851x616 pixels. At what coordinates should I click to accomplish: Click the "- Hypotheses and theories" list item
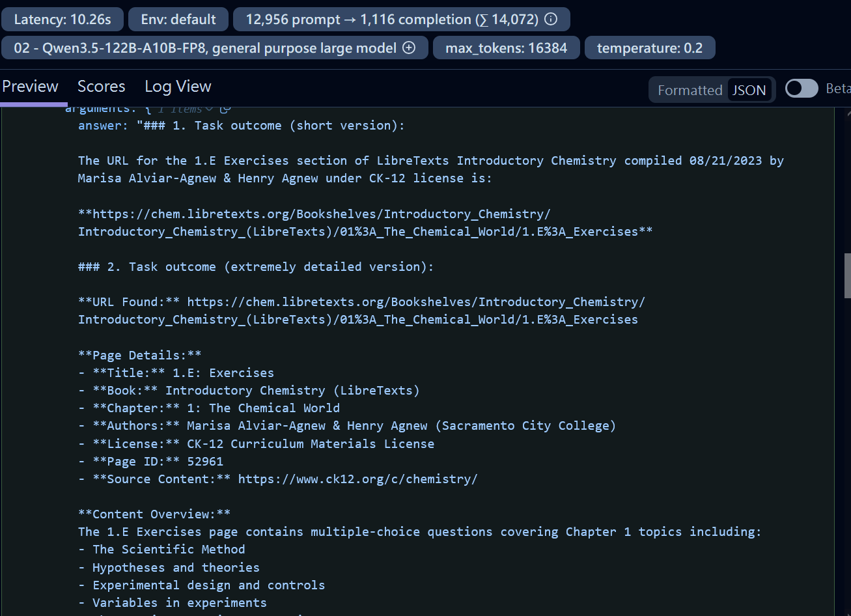click(169, 567)
